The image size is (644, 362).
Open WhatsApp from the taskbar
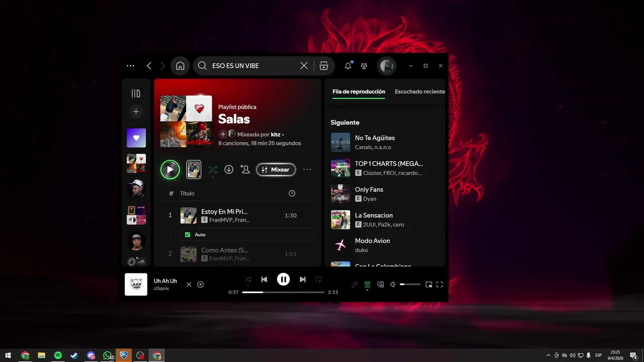click(108, 355)
